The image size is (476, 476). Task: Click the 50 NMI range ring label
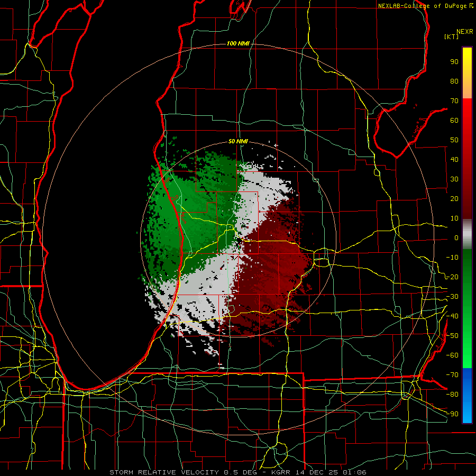click(x=238, y=141)
